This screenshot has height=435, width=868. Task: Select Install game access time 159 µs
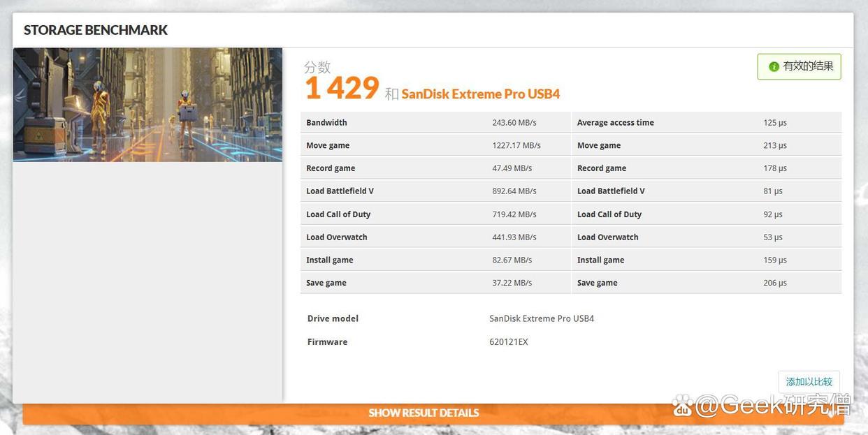click(x=775, y=260)
